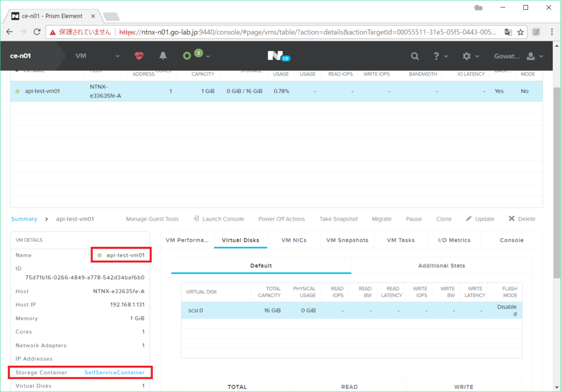Open the search magnifier icon

(x=414, y=56)
